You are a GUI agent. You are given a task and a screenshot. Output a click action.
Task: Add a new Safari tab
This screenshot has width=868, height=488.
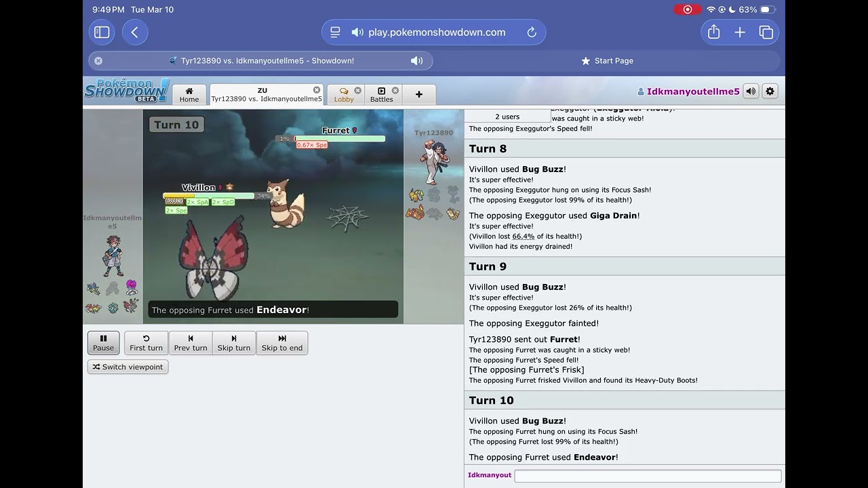click(x=740, y=33)
